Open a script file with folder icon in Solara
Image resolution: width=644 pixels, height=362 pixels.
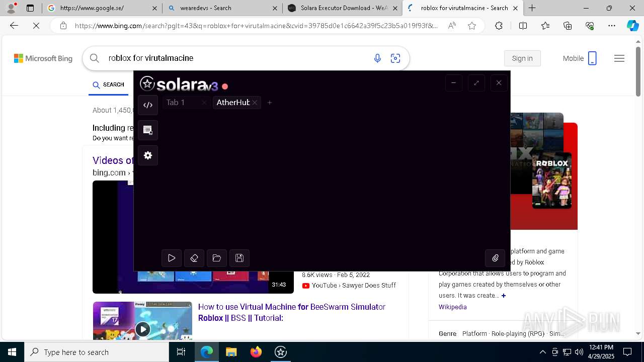click(x=217, y=258)
